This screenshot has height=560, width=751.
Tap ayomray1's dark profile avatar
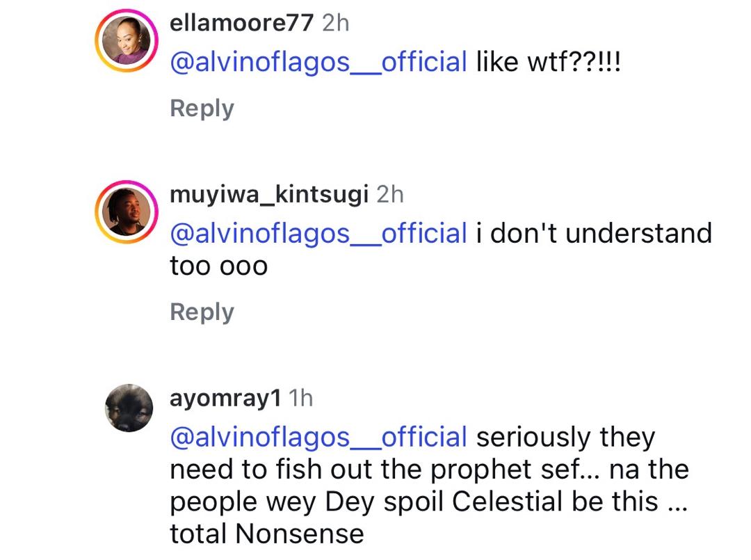click(x=127, y=407)
